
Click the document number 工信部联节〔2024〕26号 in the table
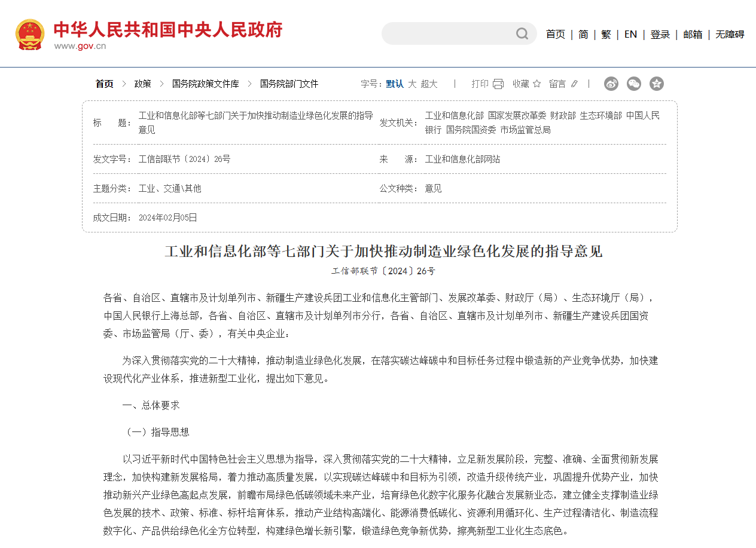coord(185,159)
